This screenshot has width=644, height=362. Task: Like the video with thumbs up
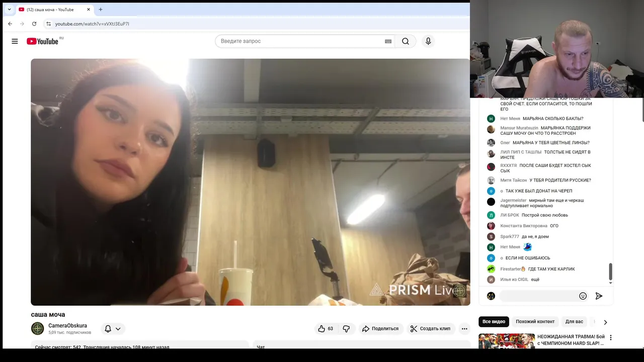click(326, 329)
